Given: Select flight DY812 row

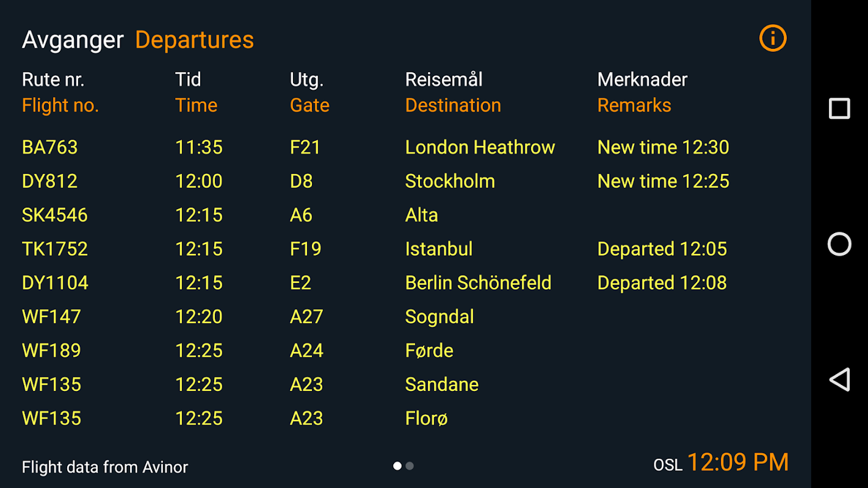Looking at the screenshot, I should pos(50,181).
